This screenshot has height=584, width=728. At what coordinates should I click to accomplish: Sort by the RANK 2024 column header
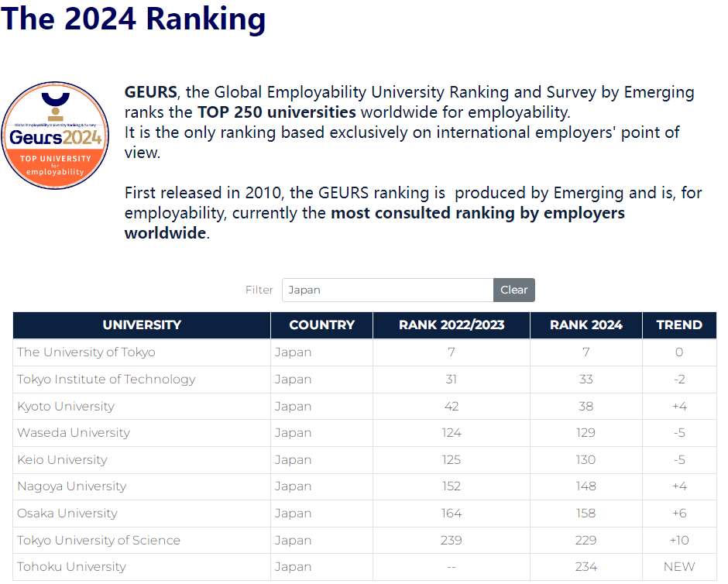coord(586,325)
